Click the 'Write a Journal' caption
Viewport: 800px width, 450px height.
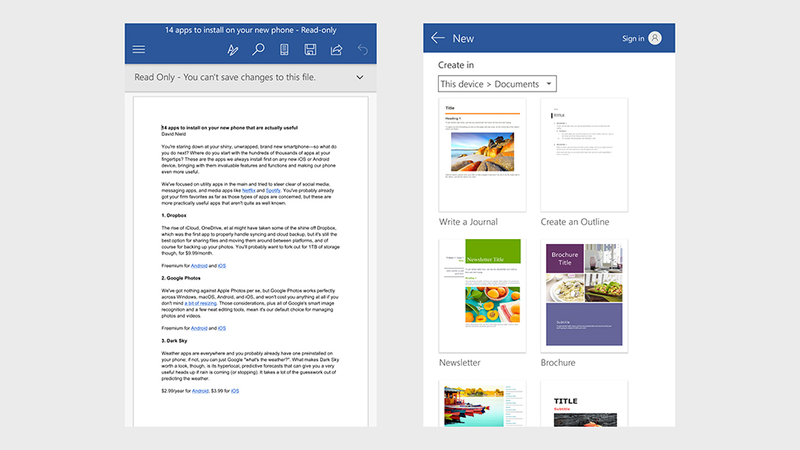(468, 222)
